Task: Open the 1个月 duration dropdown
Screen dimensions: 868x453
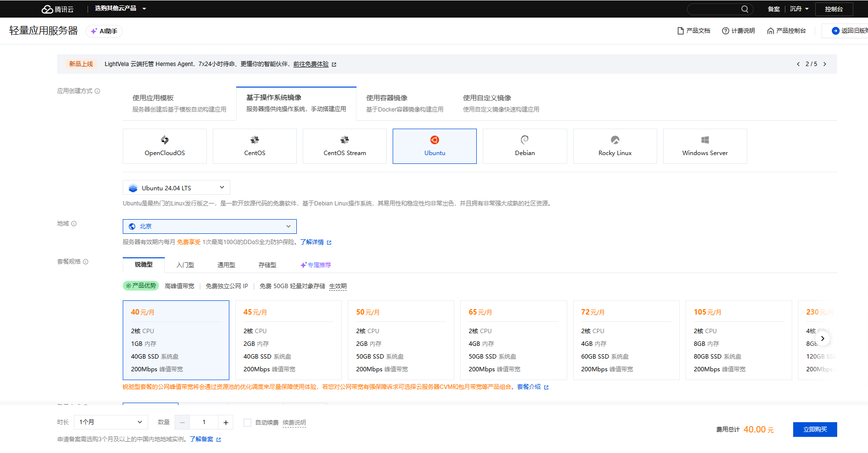Action: [x=111, y=422]
